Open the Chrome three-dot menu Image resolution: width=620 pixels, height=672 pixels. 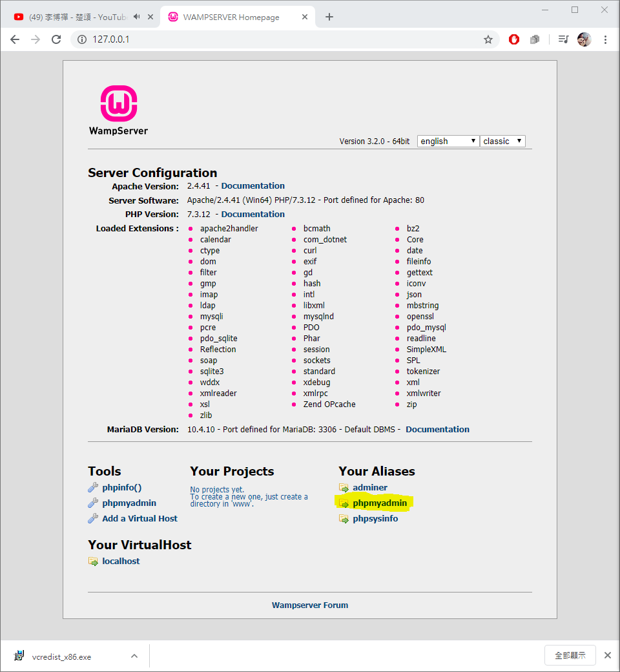(x=605, y=39)
